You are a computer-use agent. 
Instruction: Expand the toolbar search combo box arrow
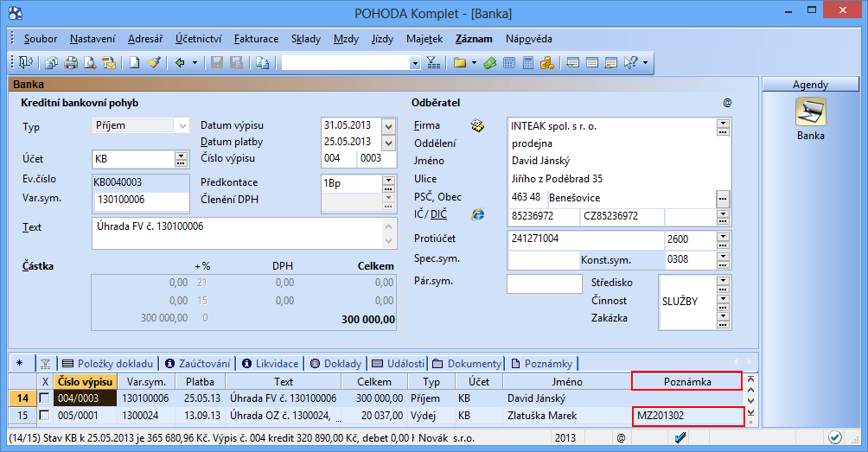click(x=415, y=64)
